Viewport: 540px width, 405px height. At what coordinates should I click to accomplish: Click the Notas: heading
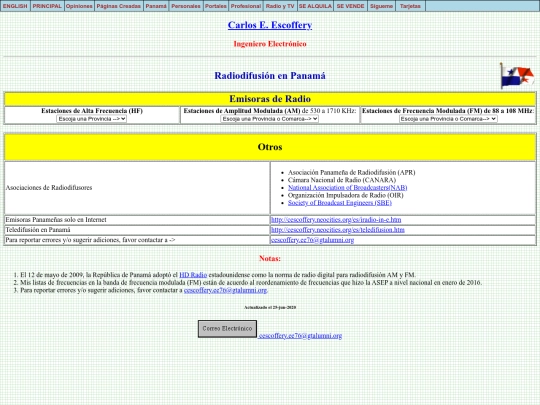pos(270,259)
